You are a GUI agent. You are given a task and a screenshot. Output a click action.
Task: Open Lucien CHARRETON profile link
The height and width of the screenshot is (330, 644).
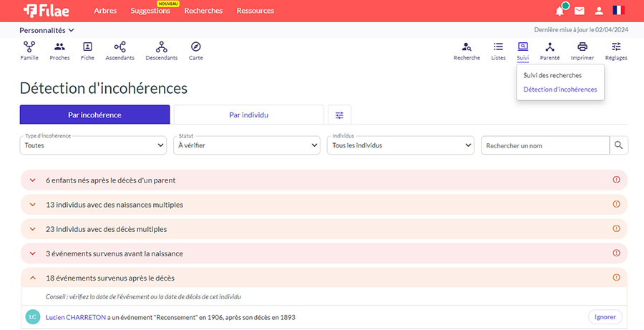click(77, 317)
